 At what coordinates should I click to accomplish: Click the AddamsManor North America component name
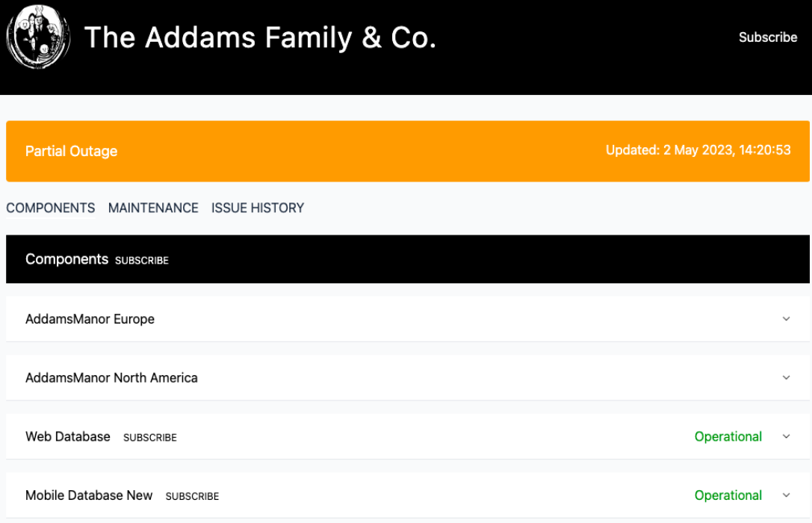coord(111,378)
